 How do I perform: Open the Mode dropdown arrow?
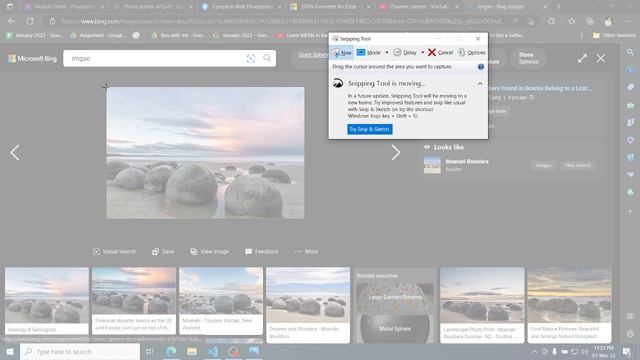387,53
